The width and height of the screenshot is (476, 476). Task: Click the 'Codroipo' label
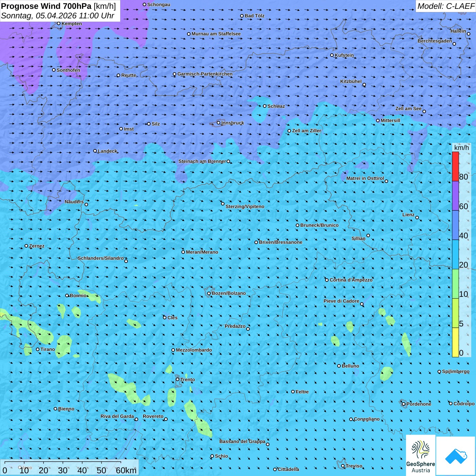[x=464, y=404]
